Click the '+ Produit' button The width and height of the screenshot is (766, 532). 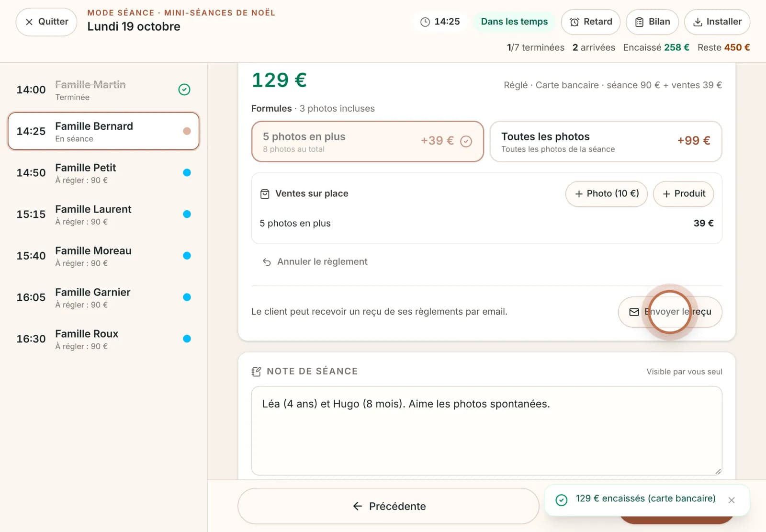(x=683, y=194)
